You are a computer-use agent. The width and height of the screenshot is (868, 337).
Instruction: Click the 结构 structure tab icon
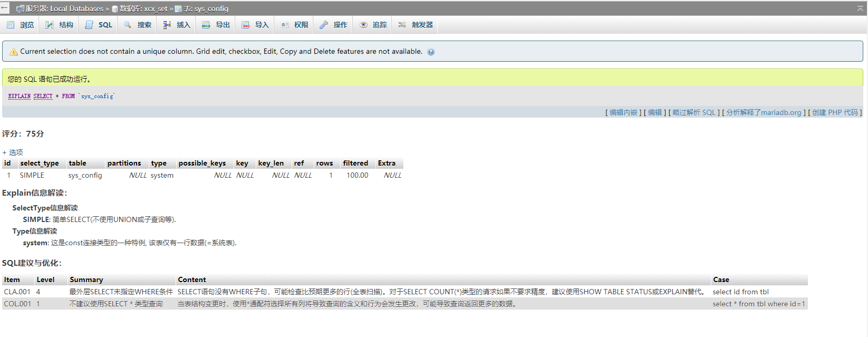tap(50, 25)
